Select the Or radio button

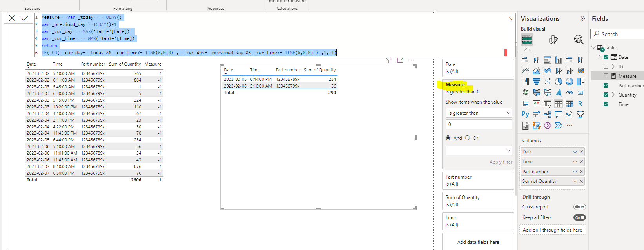(x=467, y=138)
